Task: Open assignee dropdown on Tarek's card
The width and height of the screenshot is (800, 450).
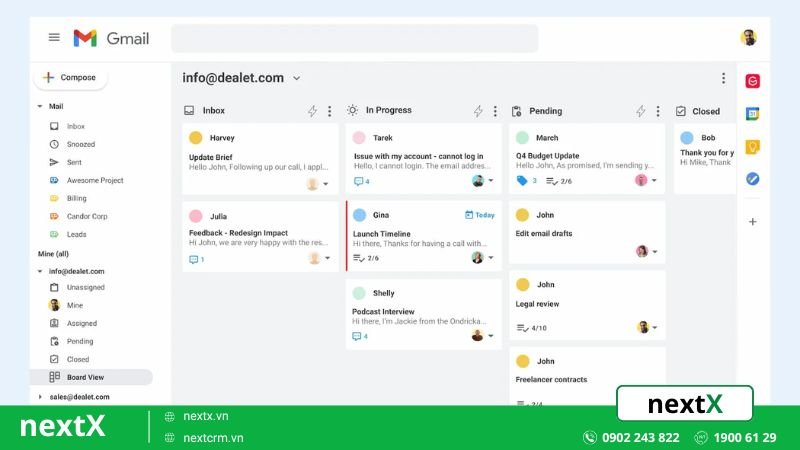Action: pyautogui.click(x=491, y=180)
